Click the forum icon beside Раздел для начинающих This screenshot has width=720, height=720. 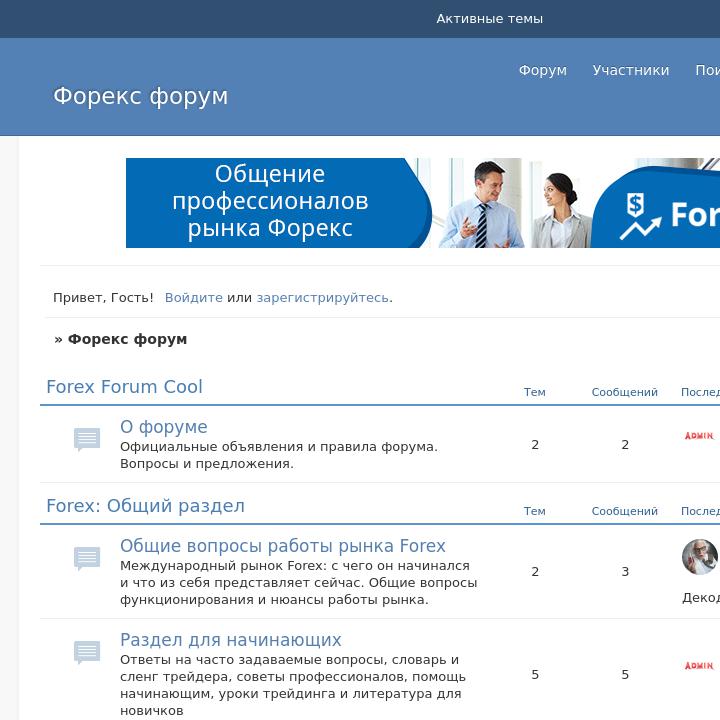[87, 652]
